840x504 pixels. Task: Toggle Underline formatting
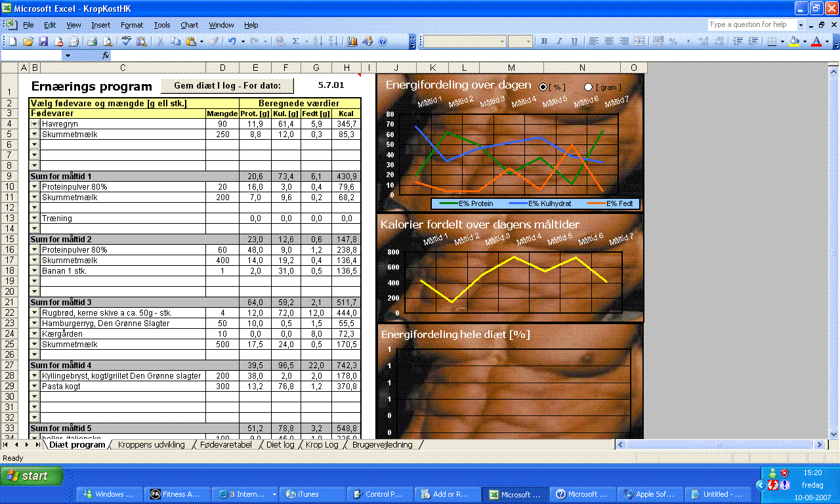point(574,41)
